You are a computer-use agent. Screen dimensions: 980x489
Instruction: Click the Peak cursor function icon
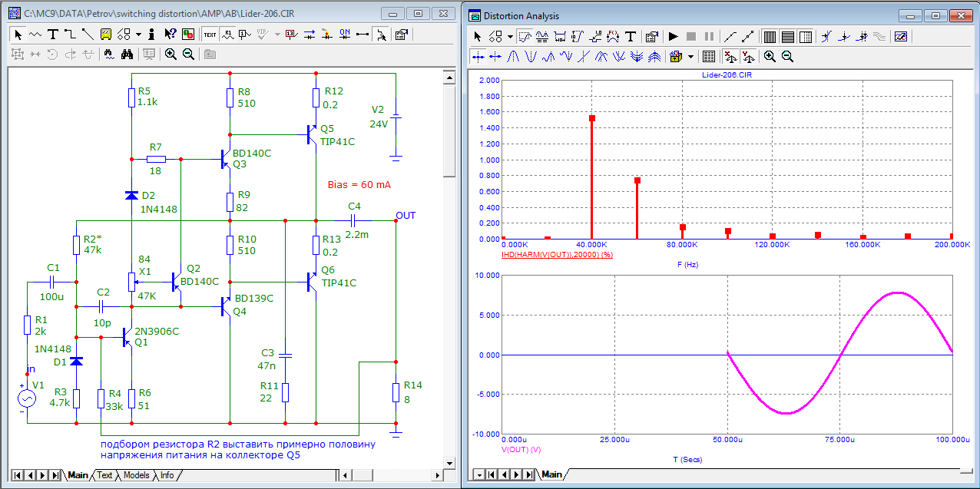coord(514,56)
